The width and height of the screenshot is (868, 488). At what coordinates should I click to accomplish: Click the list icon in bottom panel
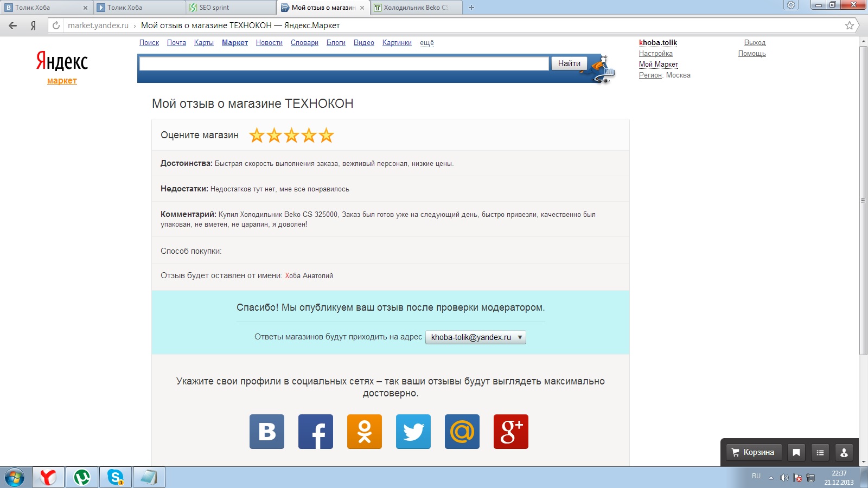coord(820,452)
